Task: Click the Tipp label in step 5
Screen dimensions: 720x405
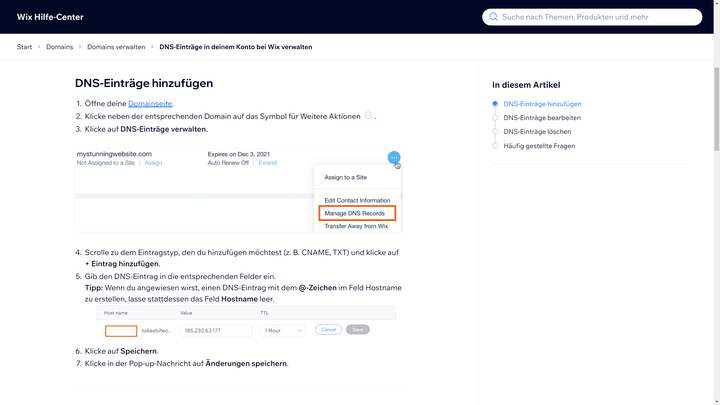Action: pyautogui.click(x=94, y=288)
